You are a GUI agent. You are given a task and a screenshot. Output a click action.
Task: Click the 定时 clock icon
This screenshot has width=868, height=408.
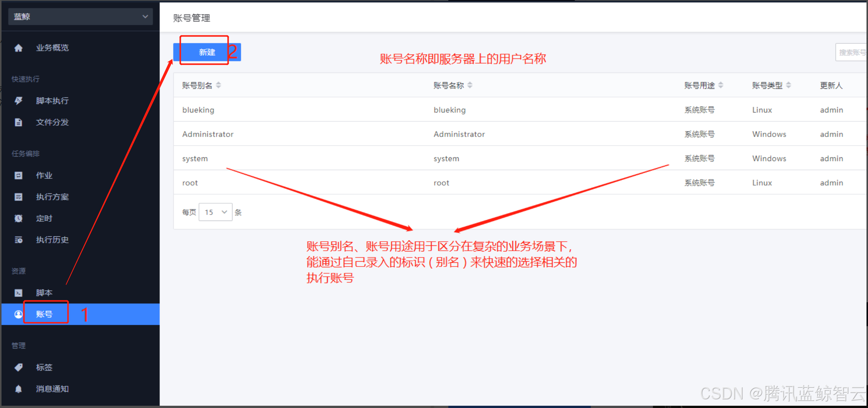(x=18, y=218)
